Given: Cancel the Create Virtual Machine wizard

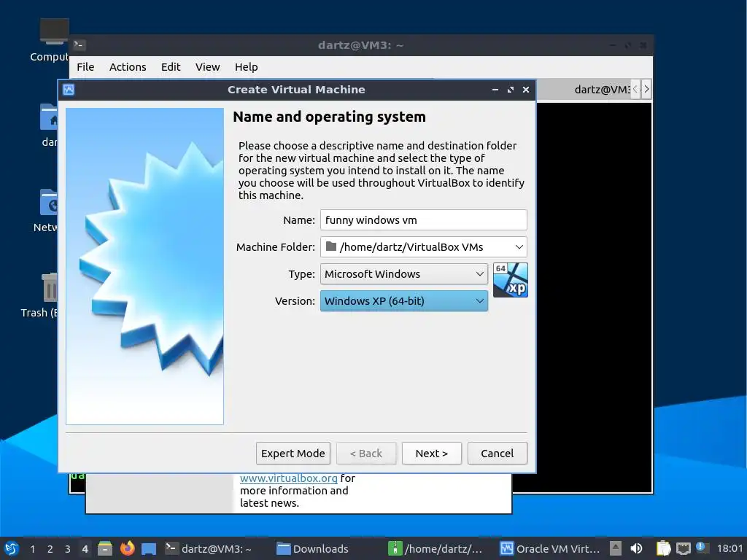Looking at the screenshot, I should [498, 454].
